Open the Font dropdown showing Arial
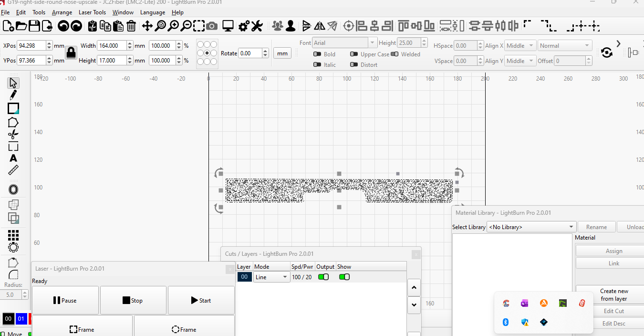The height and width of the screenshot is (336, 644). [x=344, y=43]
